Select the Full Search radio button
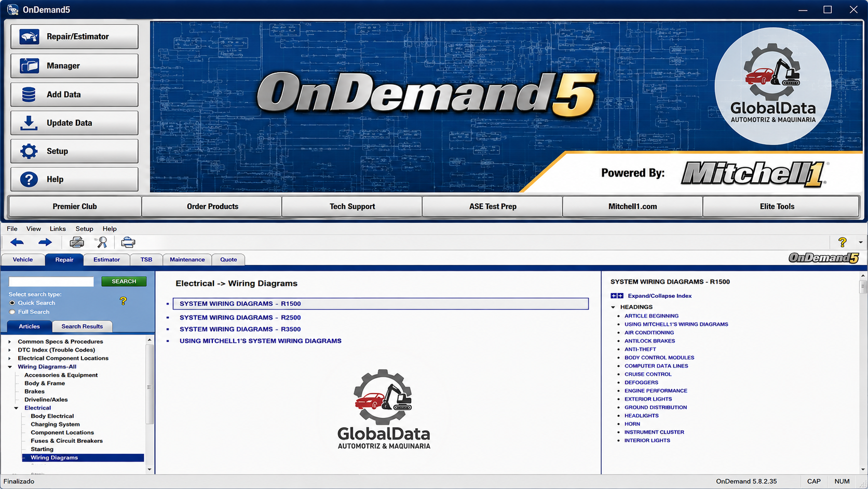The width and height of the screenshot is (868, 489). tap(12, 312)
